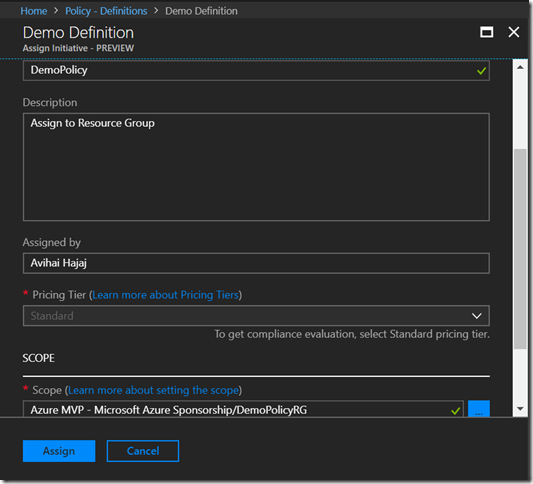This screenshot has height=484, width=533.
Task: Expand the Pricing Tier dropdown chevron
Action: (477, 316)
